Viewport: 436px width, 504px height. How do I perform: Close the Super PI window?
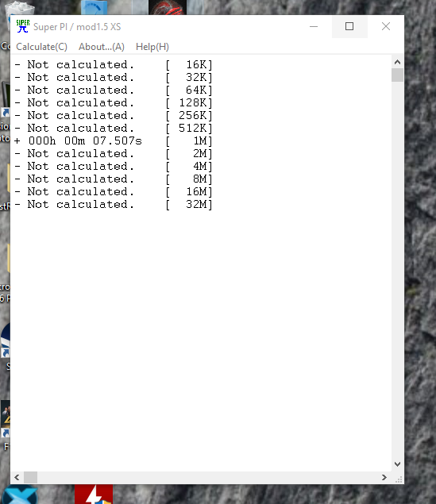click(386, 26)
